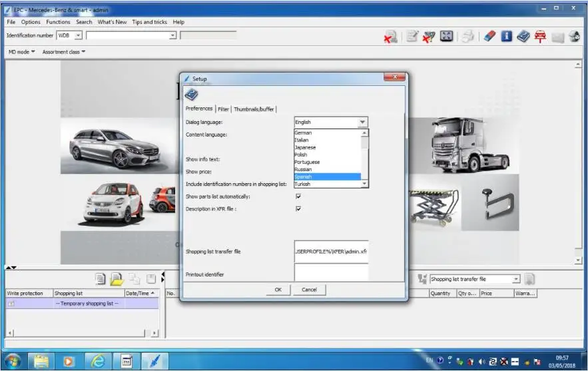Image resolution: width=588 pixels, height=371 pixels.
Task: Click the eraser icon in toolbar
Action: [490, 37]
